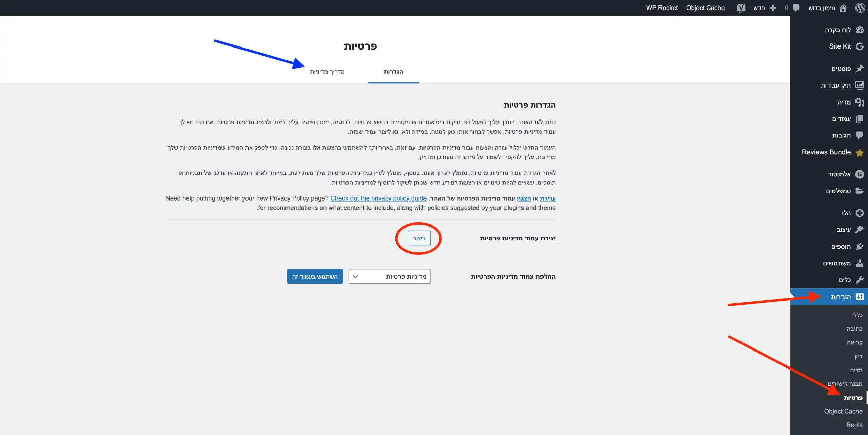Click the pages icon (עמודים)

pos(860,119)
